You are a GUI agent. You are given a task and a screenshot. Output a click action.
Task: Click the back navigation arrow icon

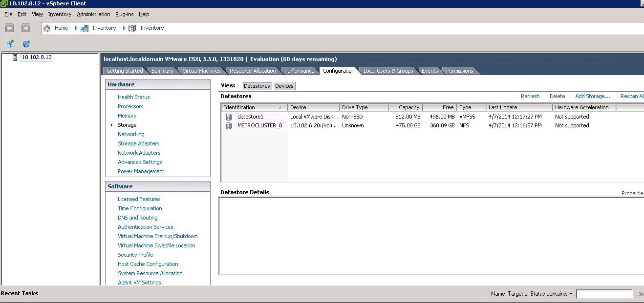tap(9, 28)
